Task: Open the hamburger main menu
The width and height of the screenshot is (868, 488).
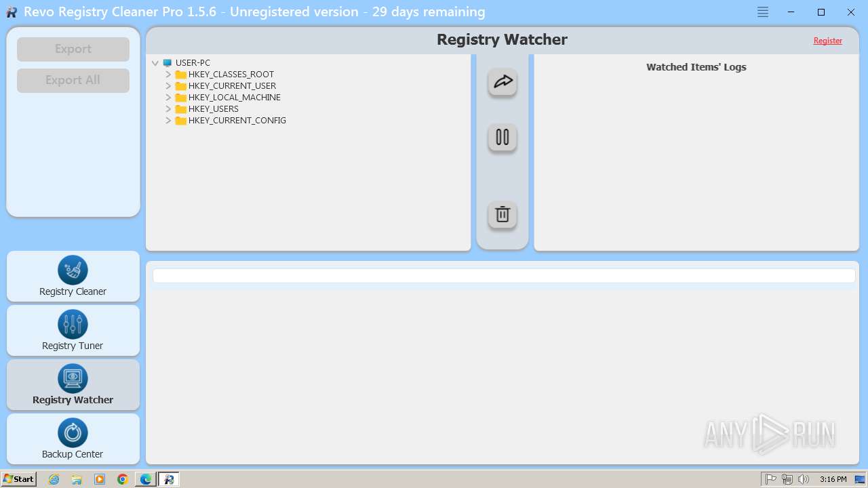Action: pyautogui.click(x=763, y=12)
